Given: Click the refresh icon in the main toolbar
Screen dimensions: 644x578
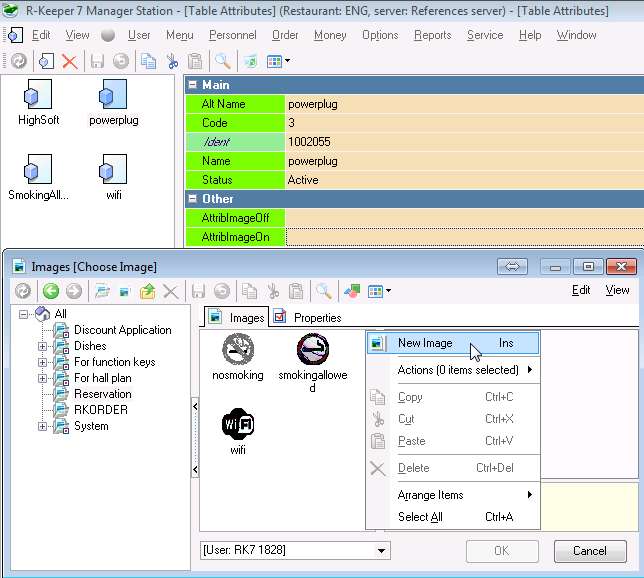Looking at the screenshot, I should [x=18, y=61].
